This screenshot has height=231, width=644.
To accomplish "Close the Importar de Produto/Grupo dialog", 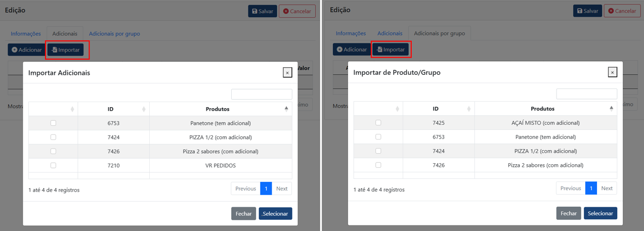I will tap(612, 72).
